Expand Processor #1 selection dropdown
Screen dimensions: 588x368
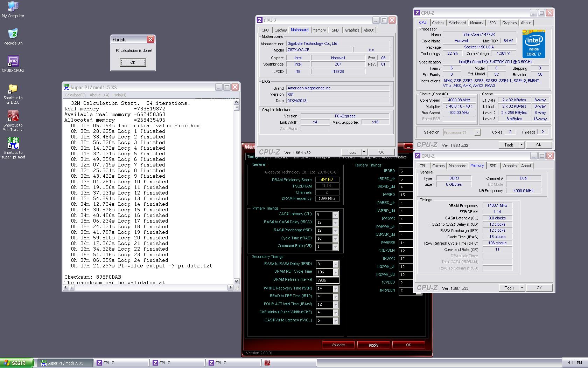(x=477, y=132)
